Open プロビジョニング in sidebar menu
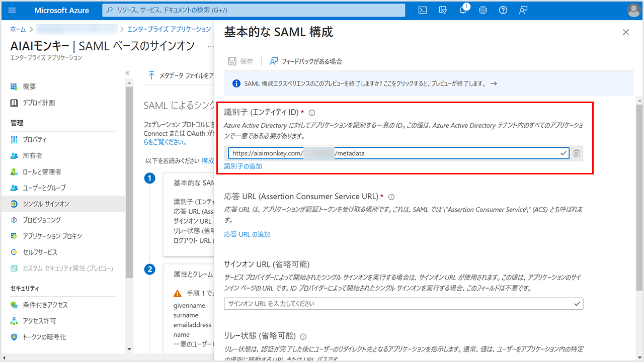 point(42,220)
